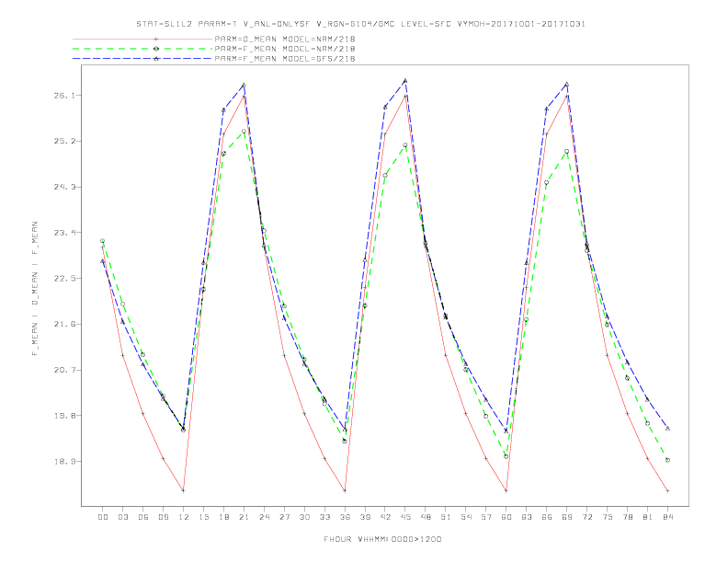The width and height of the screenshot is (728, 563).
Task: Click x-axis tick label 45
Action: [405, 517]
